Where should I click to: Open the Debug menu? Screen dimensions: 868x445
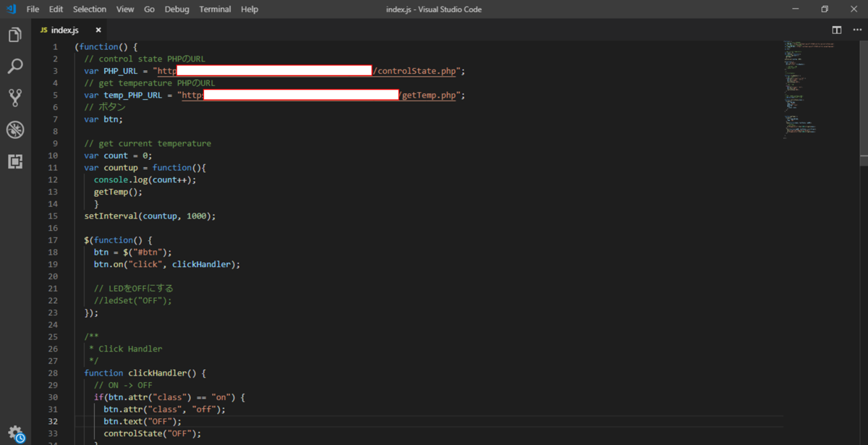coord(177,9)
